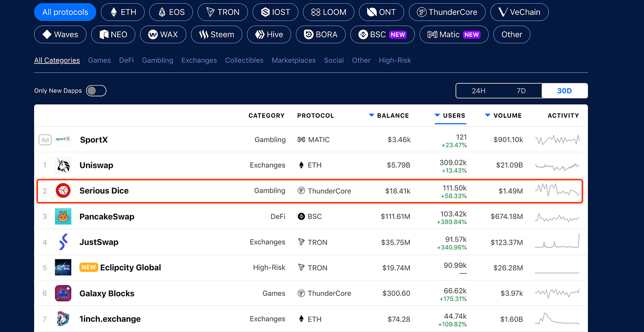Select the Other protocol filter

pos(512,34)
